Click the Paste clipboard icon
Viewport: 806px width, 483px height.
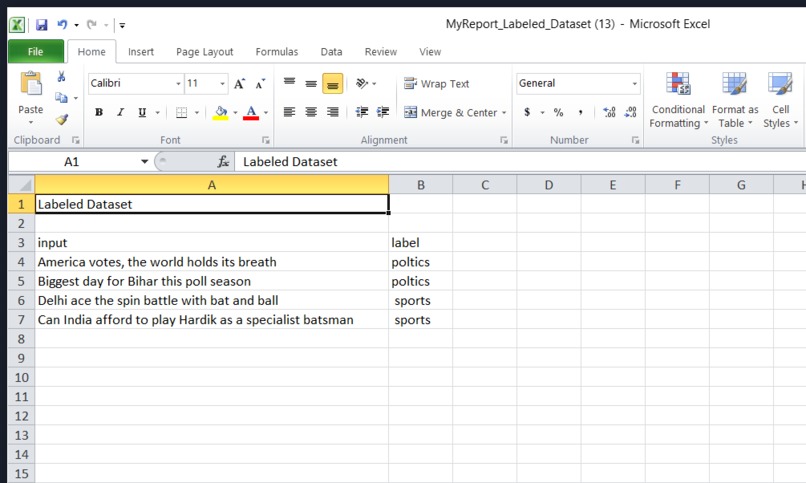coord(31,84)
